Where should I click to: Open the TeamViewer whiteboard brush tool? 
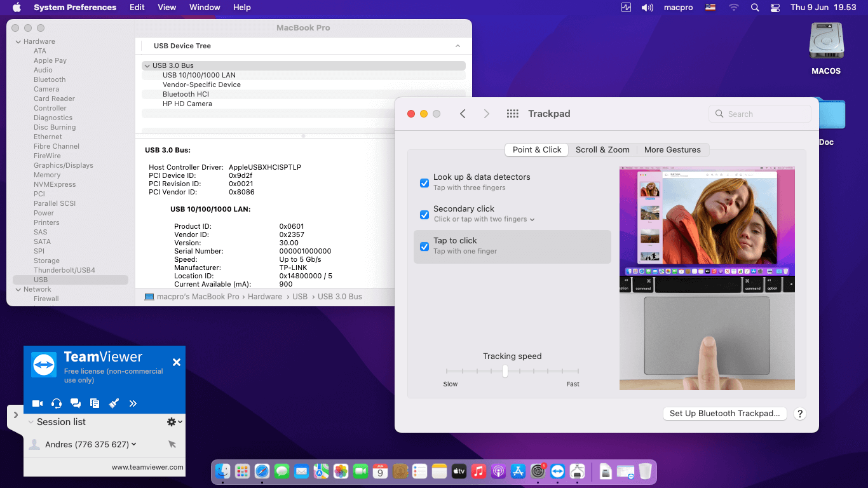(x=114, y=403)
